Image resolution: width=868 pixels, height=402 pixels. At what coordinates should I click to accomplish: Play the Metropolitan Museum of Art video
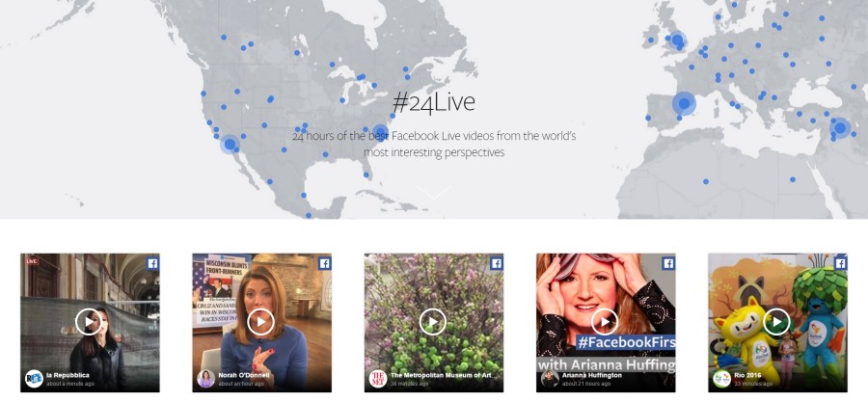(433, 321)
